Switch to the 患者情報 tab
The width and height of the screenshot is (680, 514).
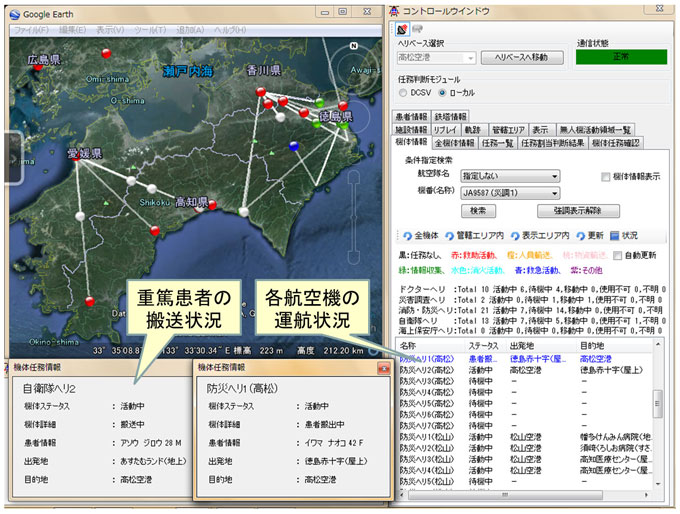pyautogui.click(x=411, y=117)
